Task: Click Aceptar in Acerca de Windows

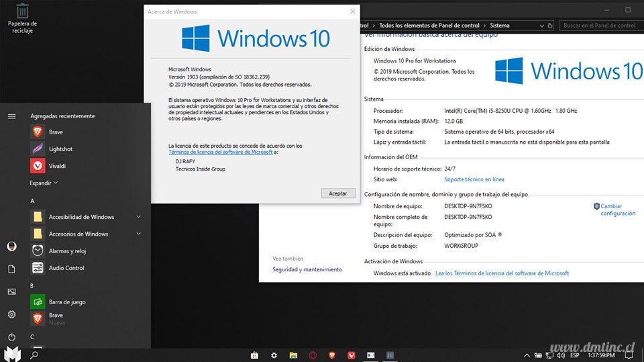Action: [x=338, y=193]
